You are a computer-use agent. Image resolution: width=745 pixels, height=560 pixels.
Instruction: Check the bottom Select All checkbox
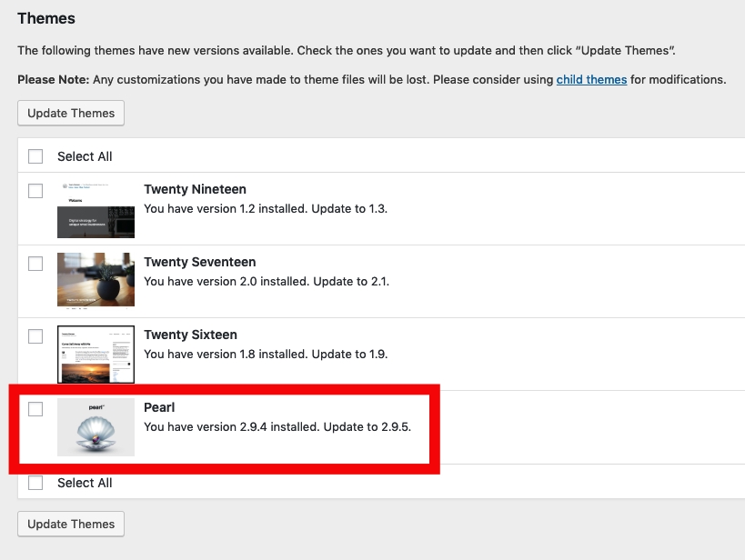coord(35,483)
